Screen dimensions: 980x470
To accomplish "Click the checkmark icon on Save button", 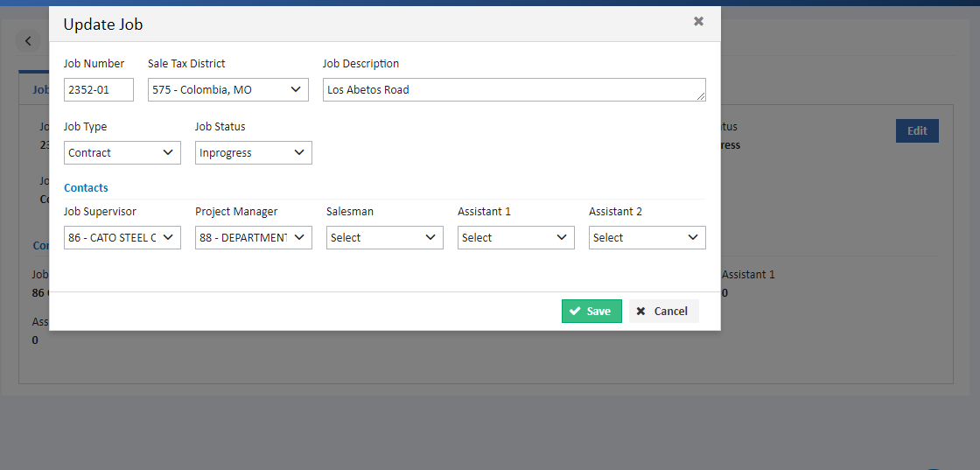I will pos(575,312).
